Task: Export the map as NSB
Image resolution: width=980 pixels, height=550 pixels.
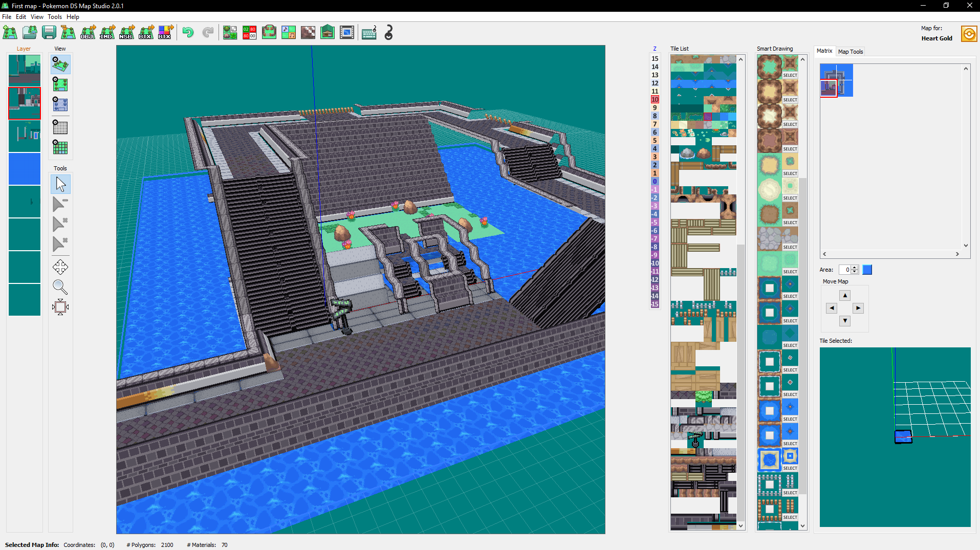Action: (x=126, y=33)
